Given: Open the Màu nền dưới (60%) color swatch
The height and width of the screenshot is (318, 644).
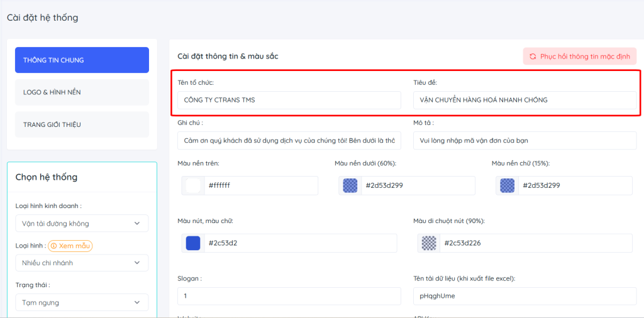Looking at the screenshot, I should click(x=350, y=185).
